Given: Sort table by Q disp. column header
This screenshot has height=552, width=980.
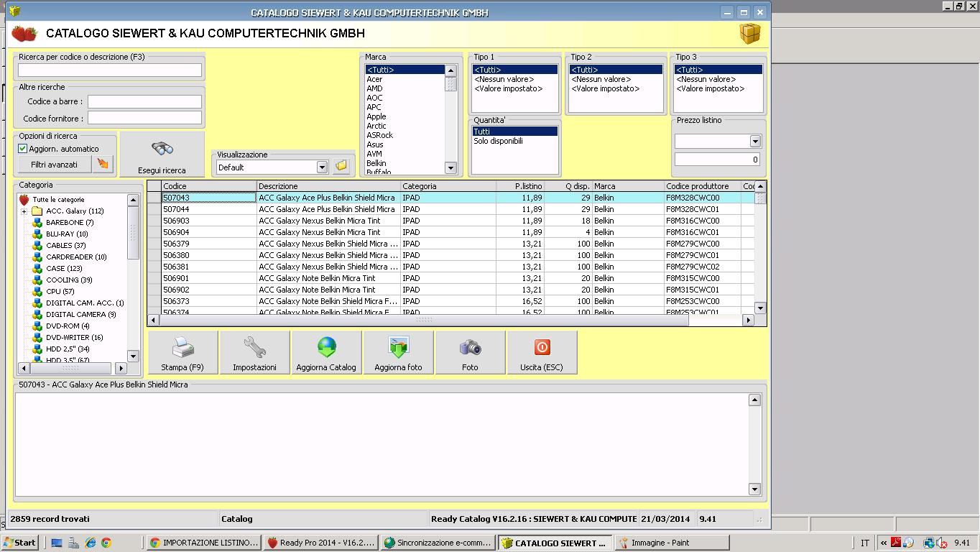Looking at the screenshot, I should coord(568,186).
